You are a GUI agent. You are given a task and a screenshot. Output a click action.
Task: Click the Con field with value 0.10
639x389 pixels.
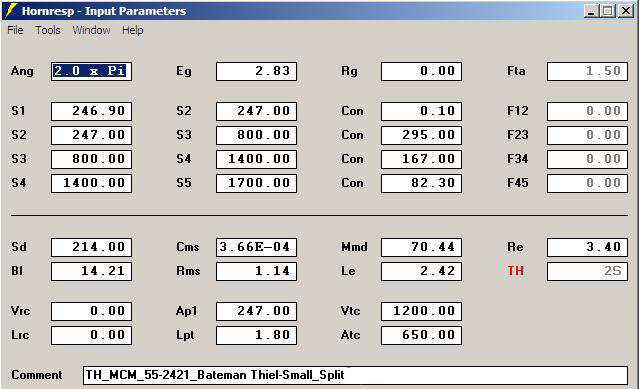tap(421, 111)
